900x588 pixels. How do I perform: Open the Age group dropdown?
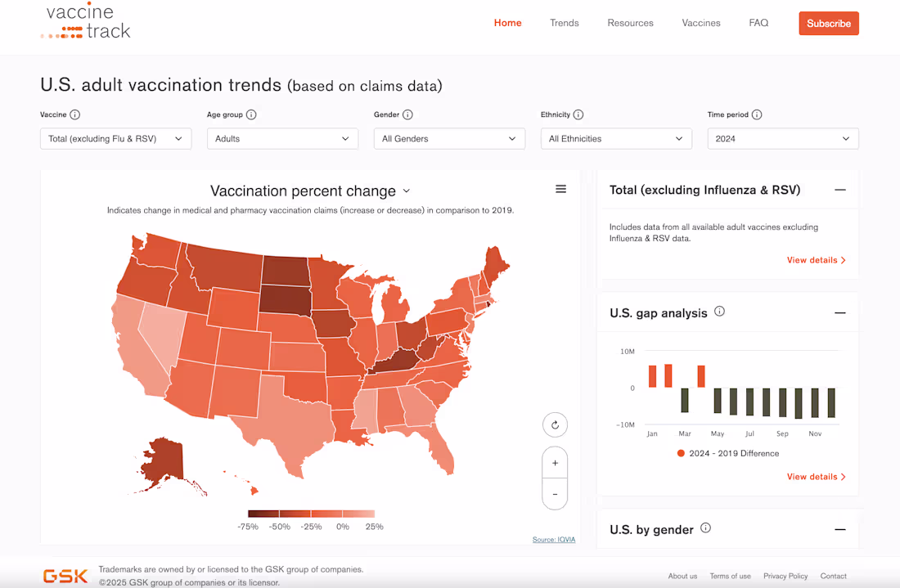(282, 138)
